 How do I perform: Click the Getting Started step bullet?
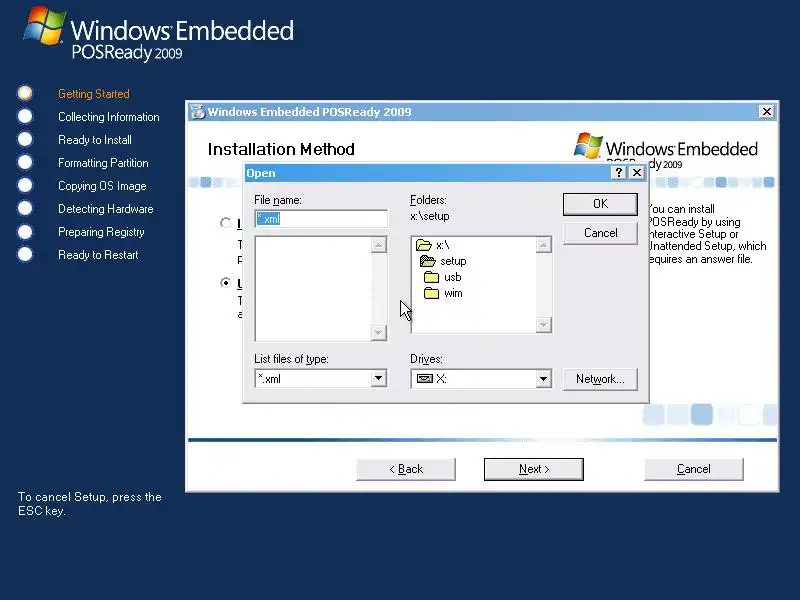[x=25, y=93]
